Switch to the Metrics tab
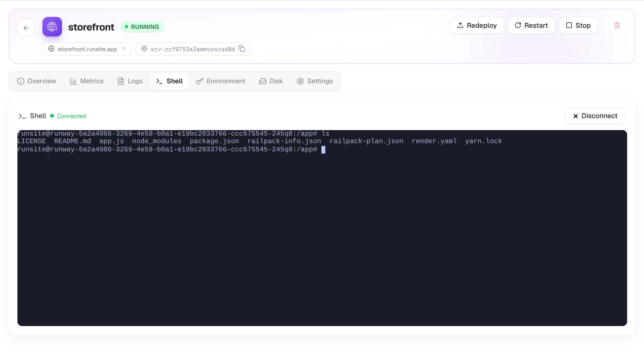Viewport: 644px width, 356px height. pyautogui.click(x=87, y=81)
